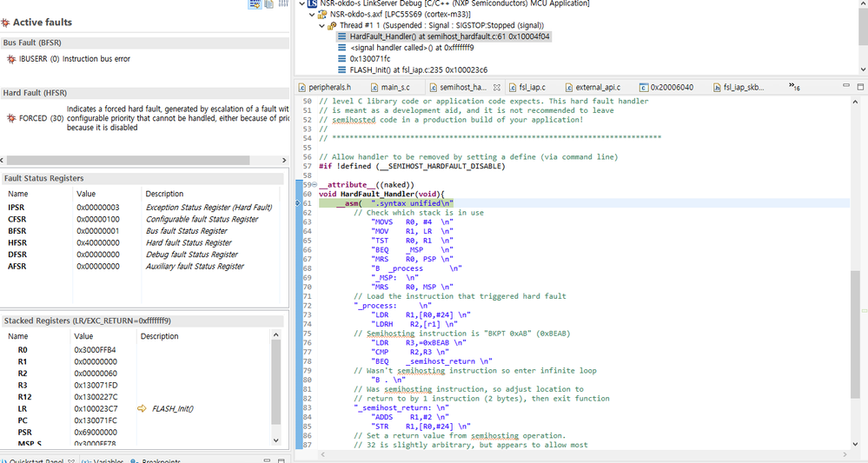Click the HardFault_Handler stack frame icon

(x=342, y=36)
